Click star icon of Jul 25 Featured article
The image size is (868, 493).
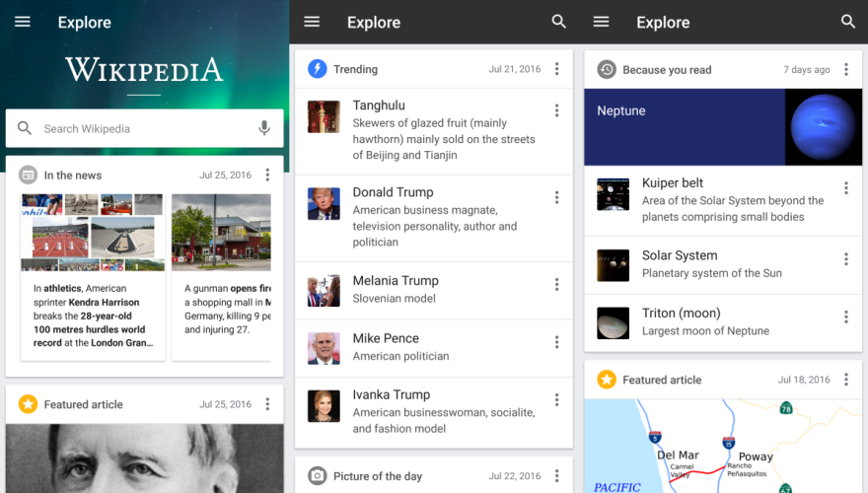pyautogui.click(x=29, y=404)
